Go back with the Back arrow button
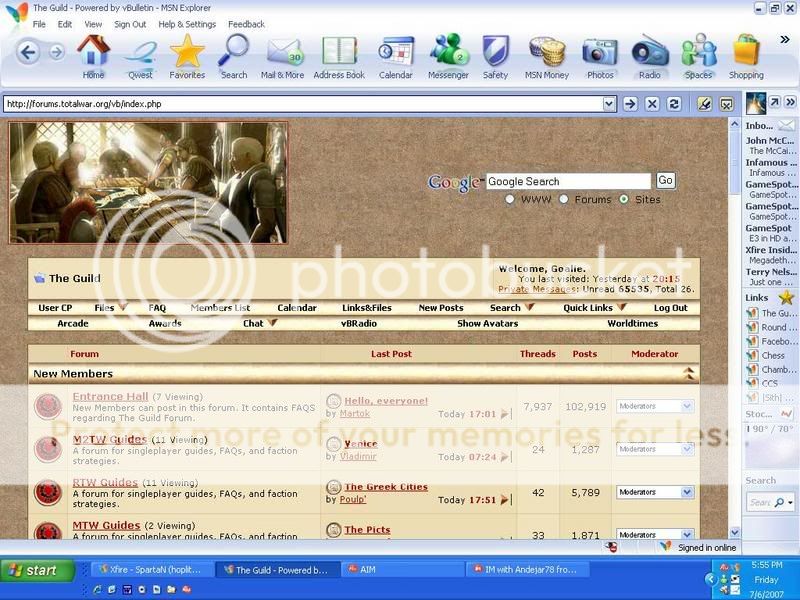 [x=28, y=52]
